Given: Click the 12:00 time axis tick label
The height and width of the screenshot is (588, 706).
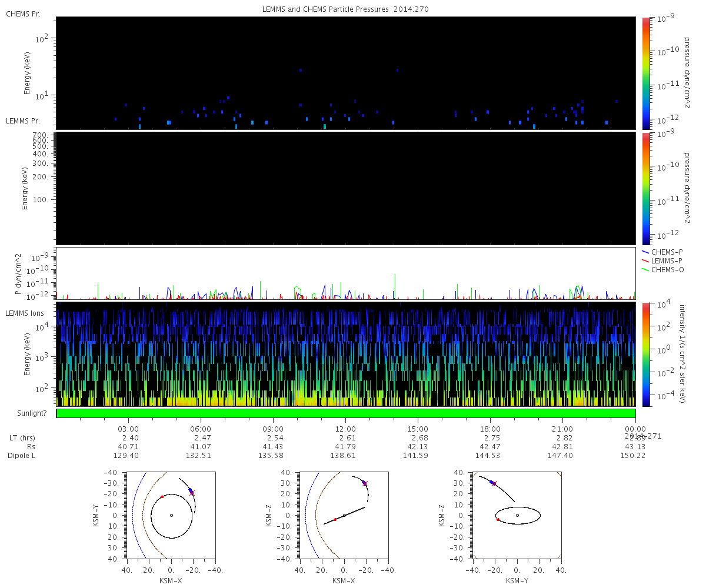Looking at the screenshot, I should [345, 429].
